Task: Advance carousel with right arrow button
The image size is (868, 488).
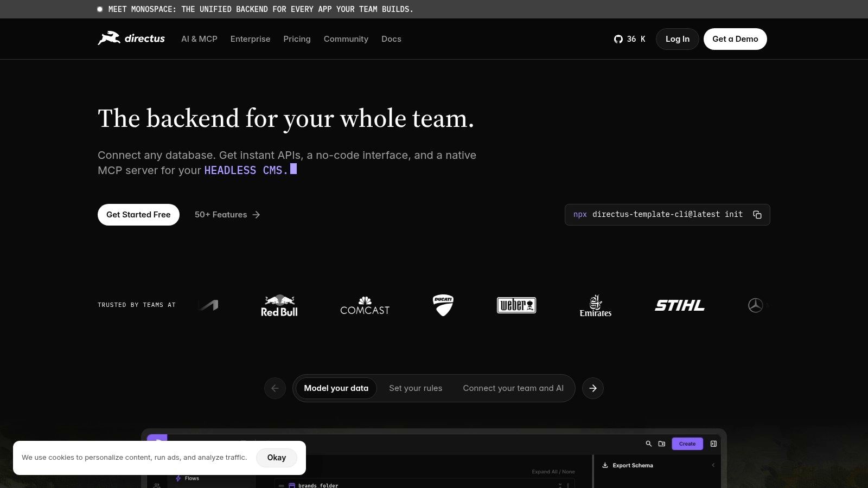Action: point(593,388)
